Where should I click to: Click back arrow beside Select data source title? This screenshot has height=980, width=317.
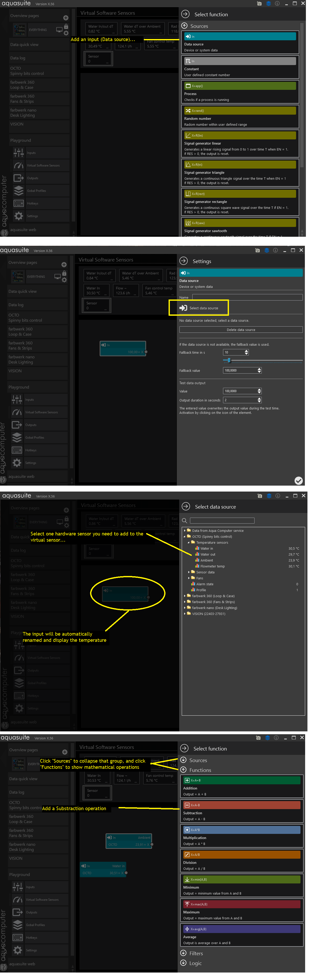(186, 506)
